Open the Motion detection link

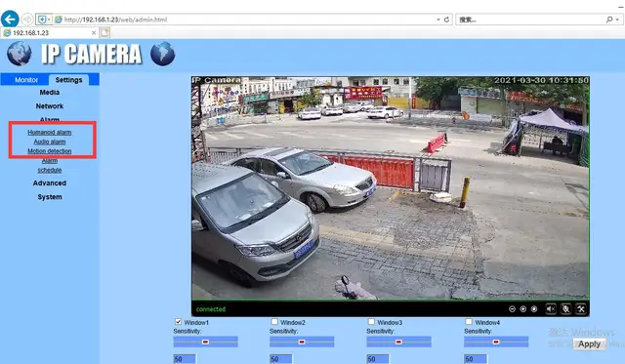click(50, 151)
